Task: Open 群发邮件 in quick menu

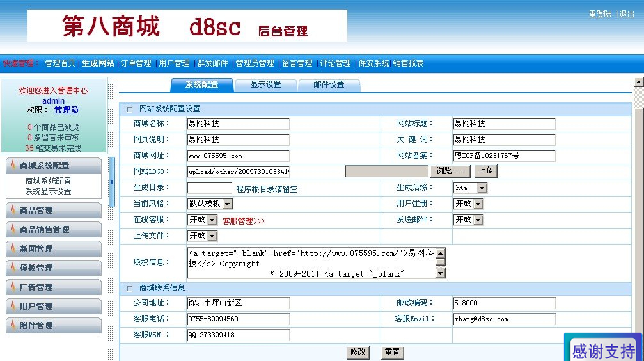Action: pyautogui.click(x=212, y=63)
